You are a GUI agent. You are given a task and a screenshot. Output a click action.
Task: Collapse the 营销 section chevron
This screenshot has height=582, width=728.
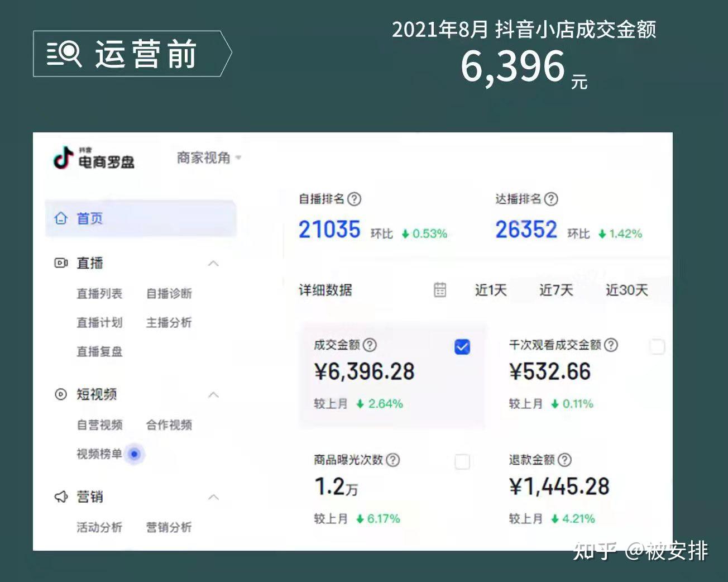(x=213, y=497)
